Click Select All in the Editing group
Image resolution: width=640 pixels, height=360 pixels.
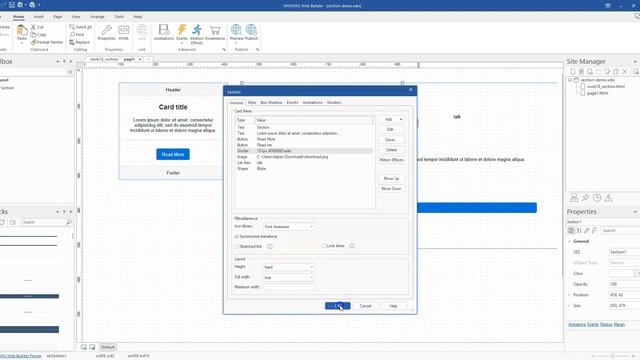[x=80, y=27]
